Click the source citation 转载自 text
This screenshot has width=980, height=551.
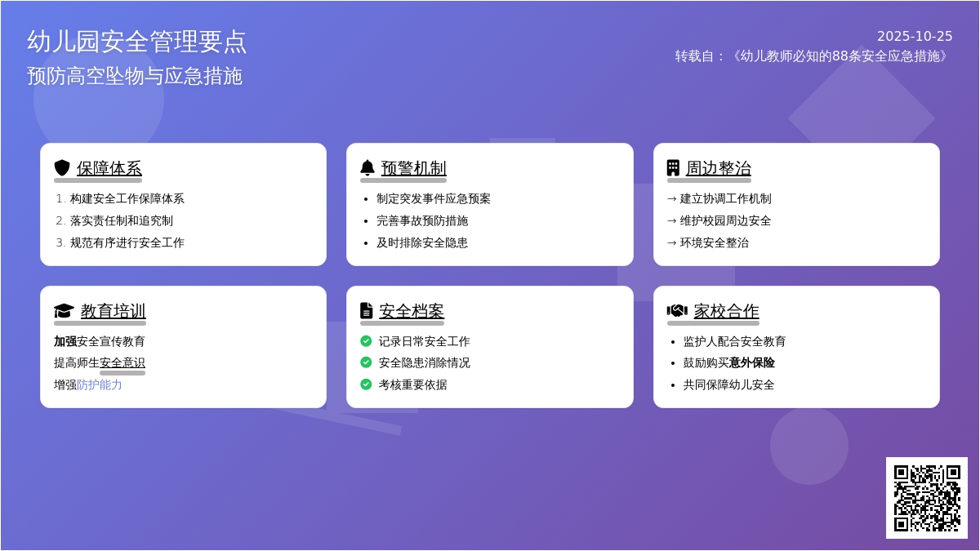tap(813, 56)
